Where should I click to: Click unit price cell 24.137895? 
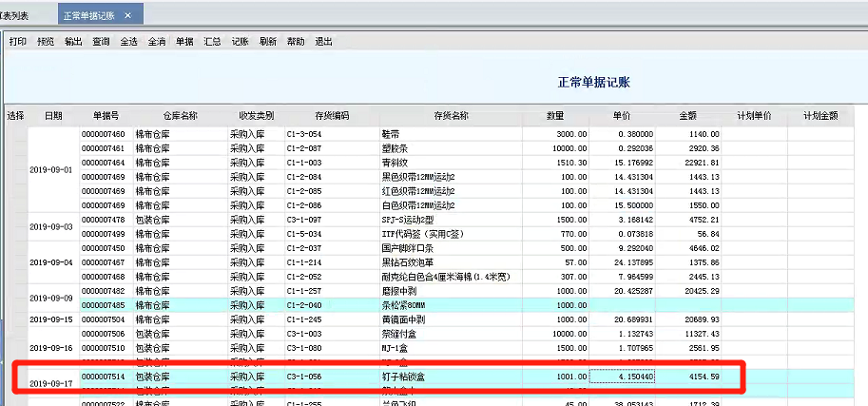[622, 262]
